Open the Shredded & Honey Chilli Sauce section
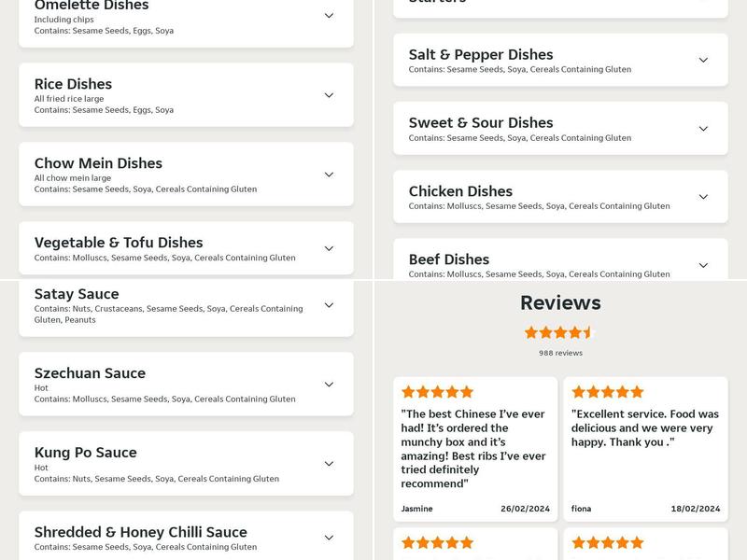 coord(329,538)
